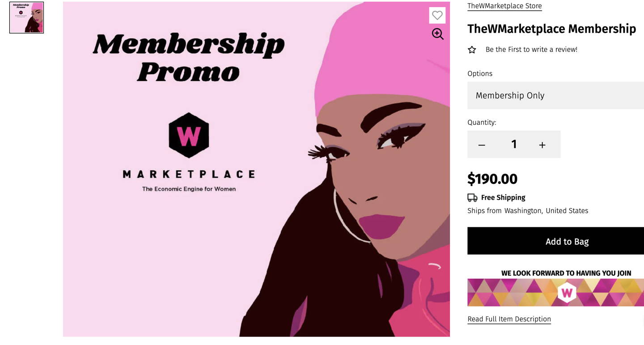Screen dimensions: 644x345
Task: Click the star rating icon
Action: point(472,50)
